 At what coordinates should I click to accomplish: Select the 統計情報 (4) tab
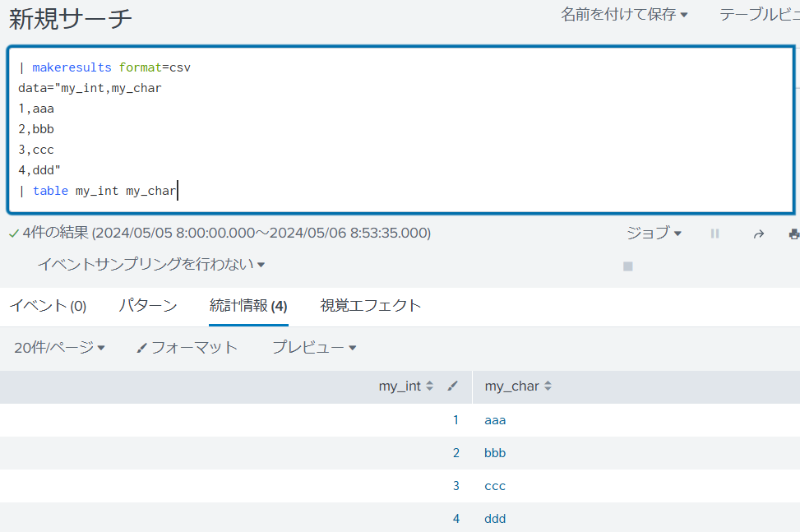point(248,306)
